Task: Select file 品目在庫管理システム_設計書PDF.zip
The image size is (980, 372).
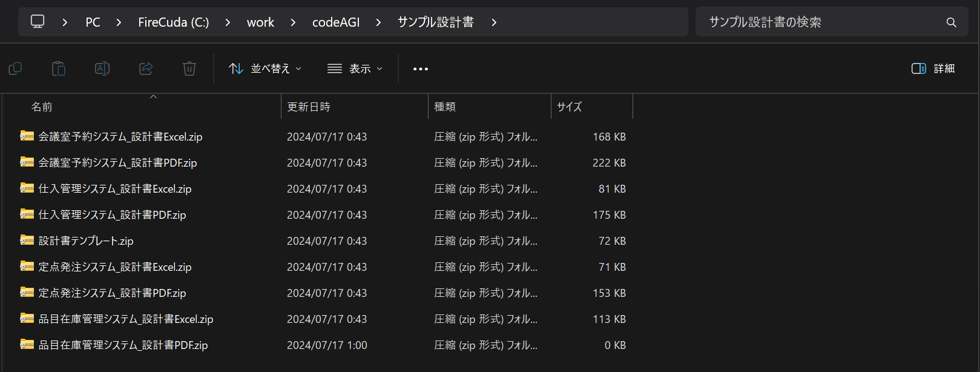Action: click(x=123, y=345)
